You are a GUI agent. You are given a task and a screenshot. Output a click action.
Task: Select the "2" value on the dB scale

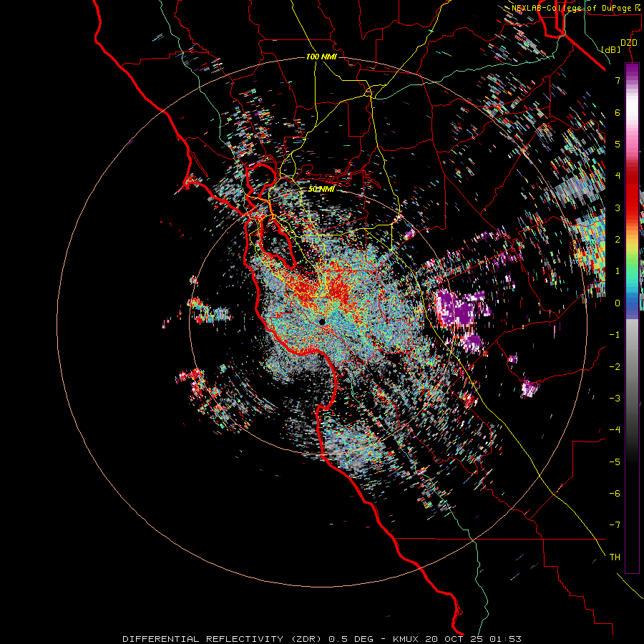[618, 240]
